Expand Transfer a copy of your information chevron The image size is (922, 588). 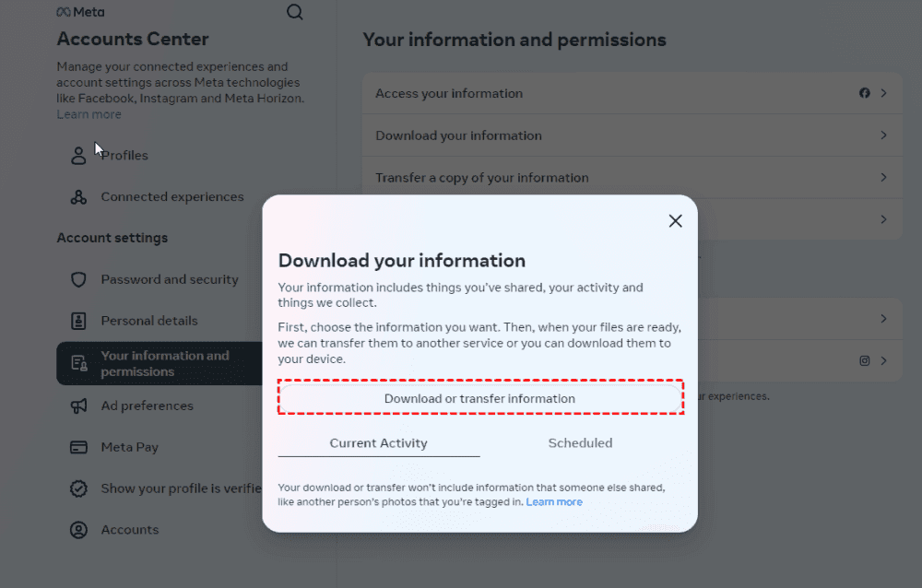point(883,177)
